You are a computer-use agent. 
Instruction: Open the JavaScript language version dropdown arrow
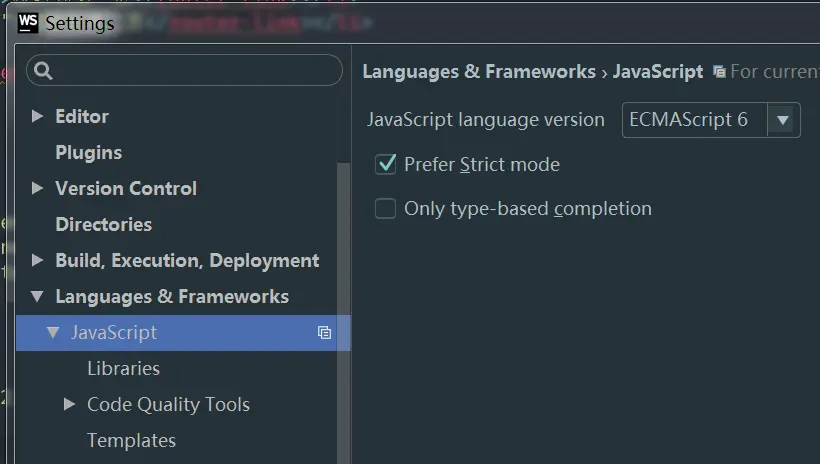point(783,120)
